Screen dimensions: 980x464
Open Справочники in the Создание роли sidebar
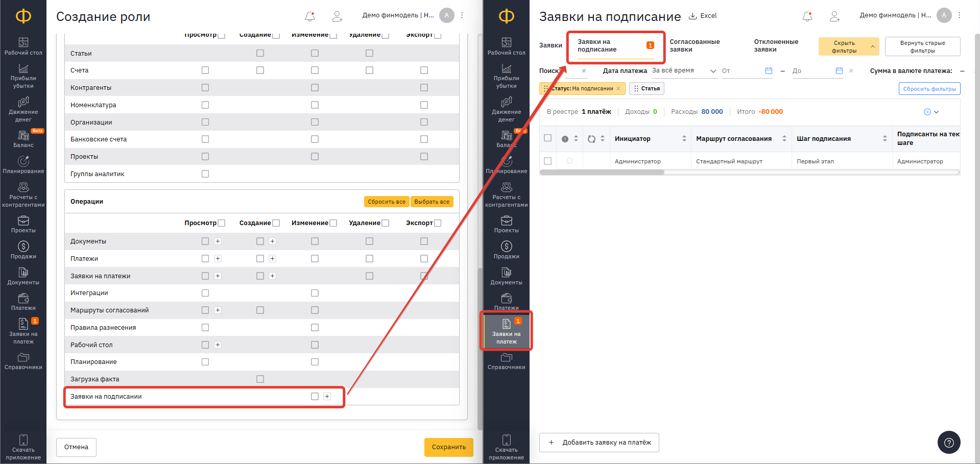pyautogui.click(x=23, y=361)
